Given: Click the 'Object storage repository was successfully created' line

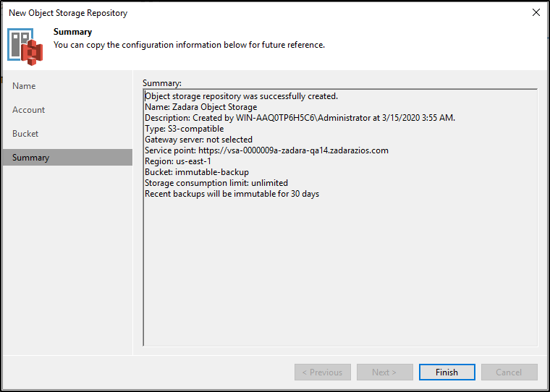Looking at the screenshot, I should [241, 96].
